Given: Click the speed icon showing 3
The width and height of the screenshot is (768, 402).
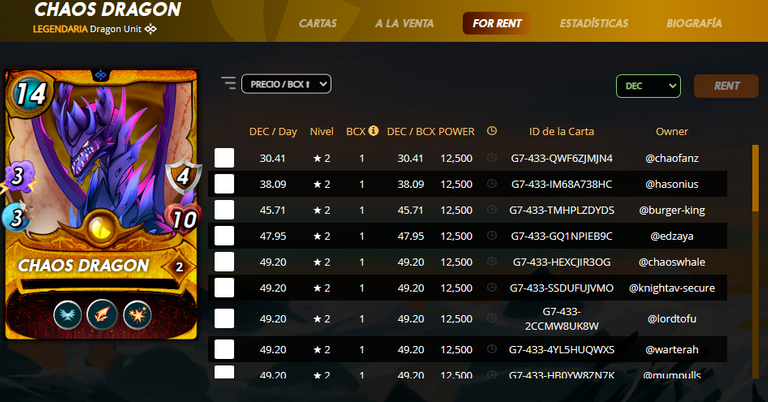Looking at the screenshot, I should click(16, 217).
